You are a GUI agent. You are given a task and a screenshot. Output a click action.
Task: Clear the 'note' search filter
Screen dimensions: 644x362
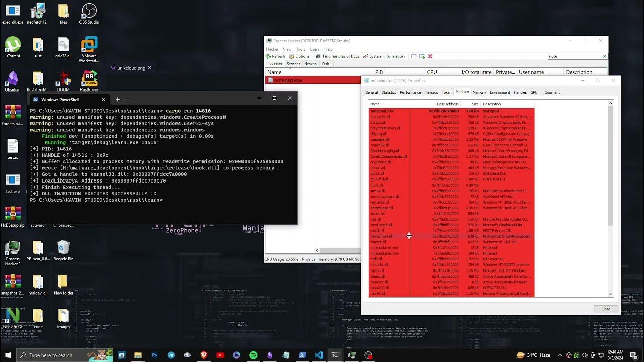604,56
